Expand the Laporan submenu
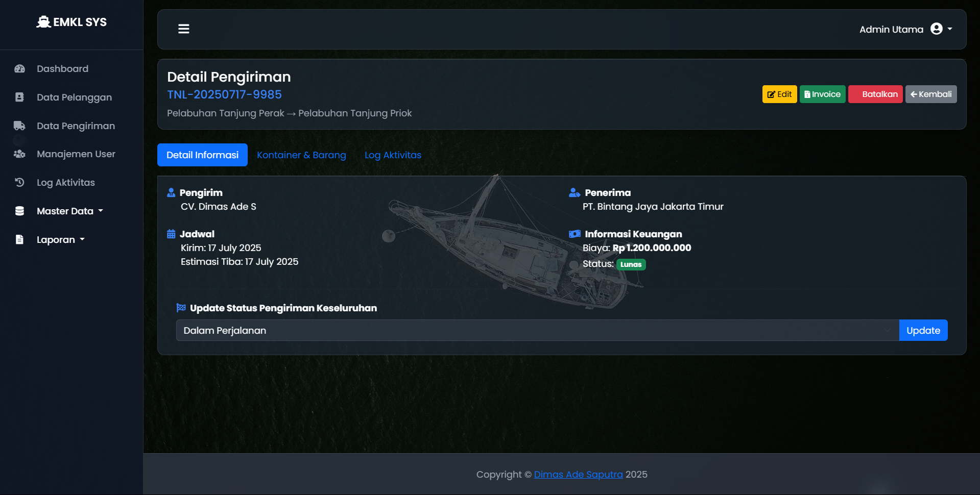 60,239
